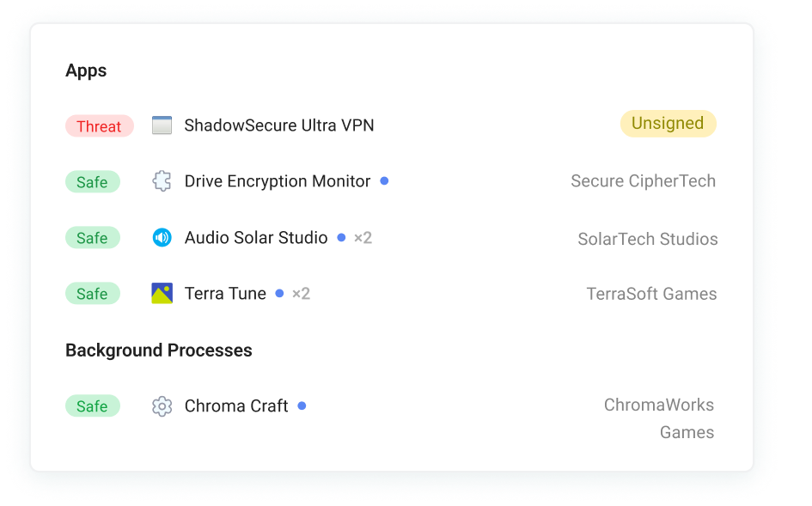This screenshot has height=506, width=812.
Task: Select the Apps section header
Action: click(x=85, y=70)
